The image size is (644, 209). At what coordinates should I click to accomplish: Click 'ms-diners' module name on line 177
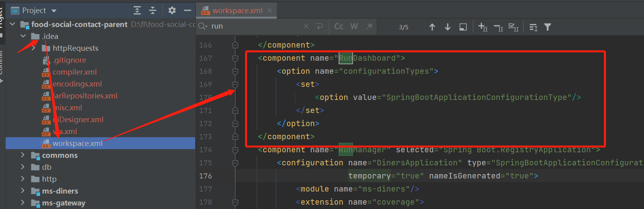pyautogui.click(x=384, y=189)
